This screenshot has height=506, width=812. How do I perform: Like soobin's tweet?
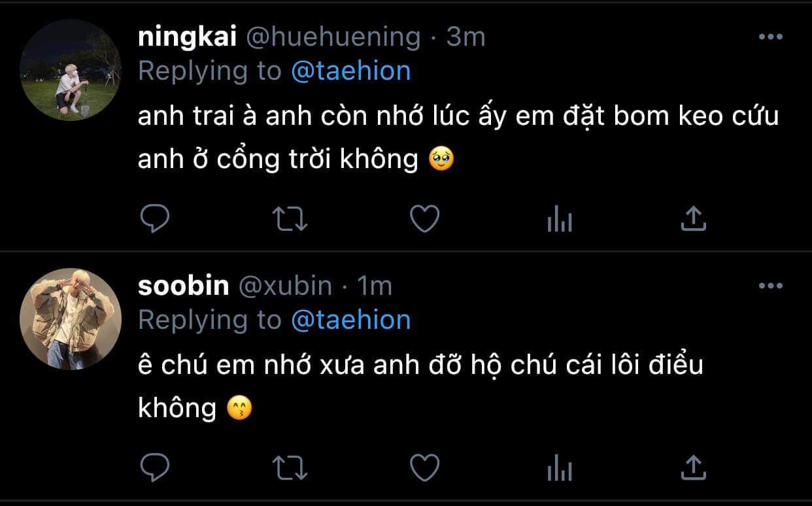point(424,467)
